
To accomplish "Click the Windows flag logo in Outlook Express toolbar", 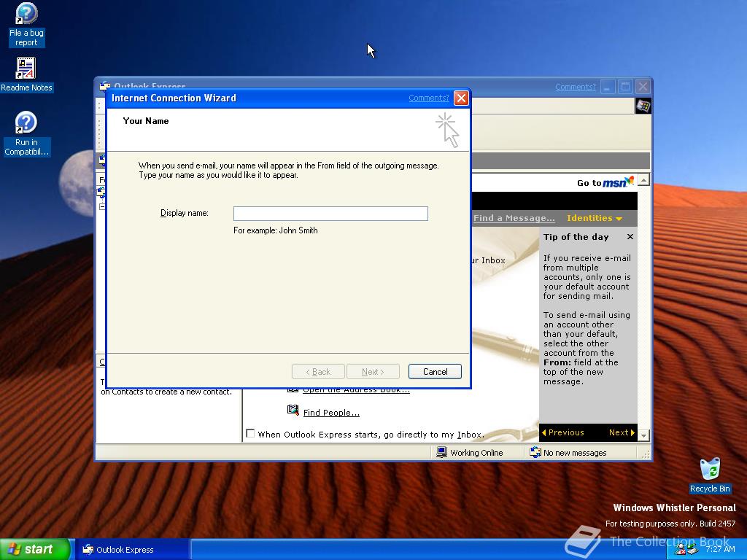I will [643, 106].
